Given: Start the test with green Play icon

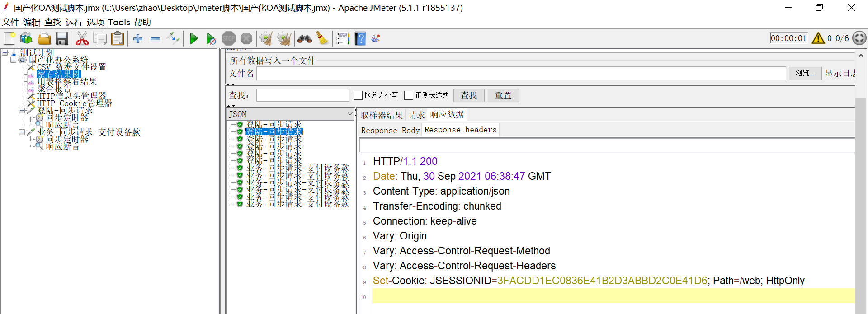Looking at the screenshot, I should click(194, 39).
